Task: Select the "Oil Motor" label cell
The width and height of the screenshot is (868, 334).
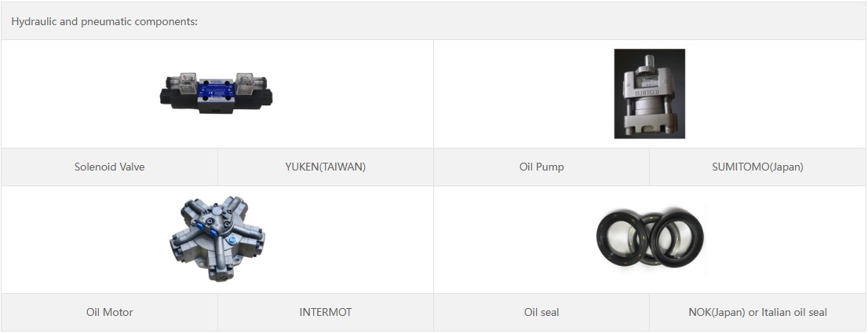Action: [109, 312]
